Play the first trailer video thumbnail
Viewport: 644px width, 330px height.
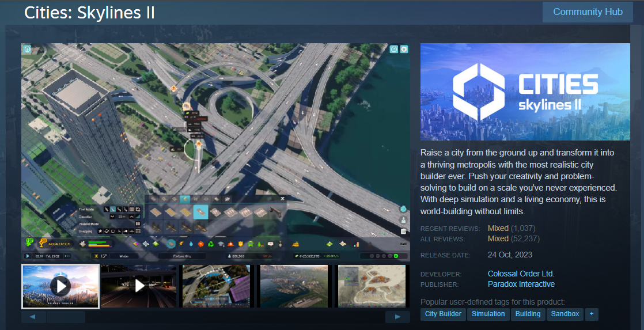click(x=60, y=286)
